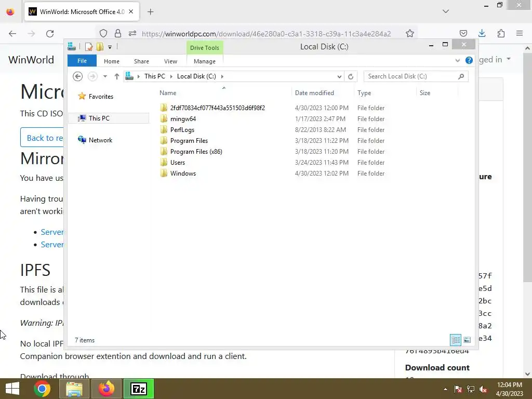Go forward in Explorer navigation

[92, 76]
